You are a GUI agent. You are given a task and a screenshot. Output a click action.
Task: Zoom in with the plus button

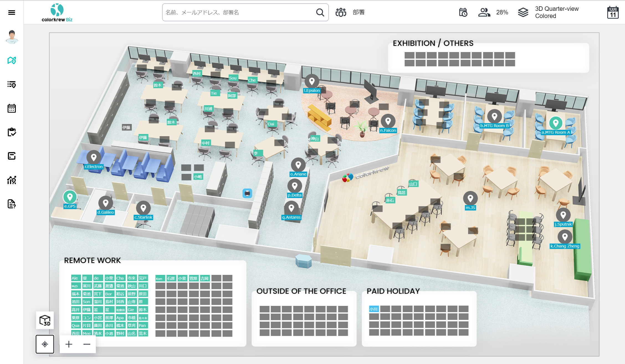point(69,344)
